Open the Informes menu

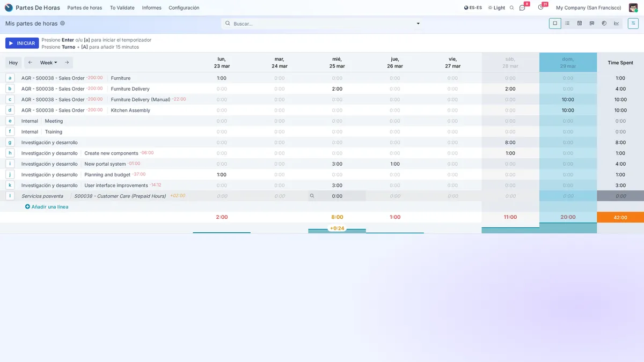[151, 7]
